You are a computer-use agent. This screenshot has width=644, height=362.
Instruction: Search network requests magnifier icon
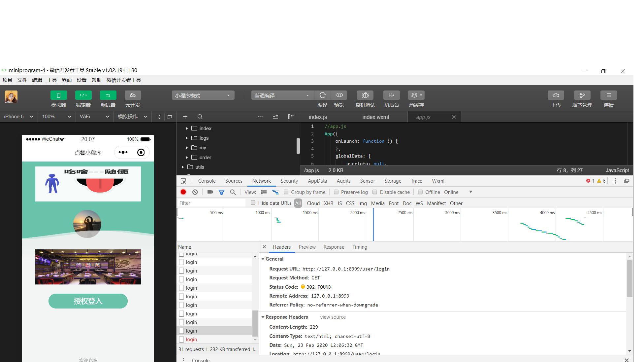click(x=233, y=192)
